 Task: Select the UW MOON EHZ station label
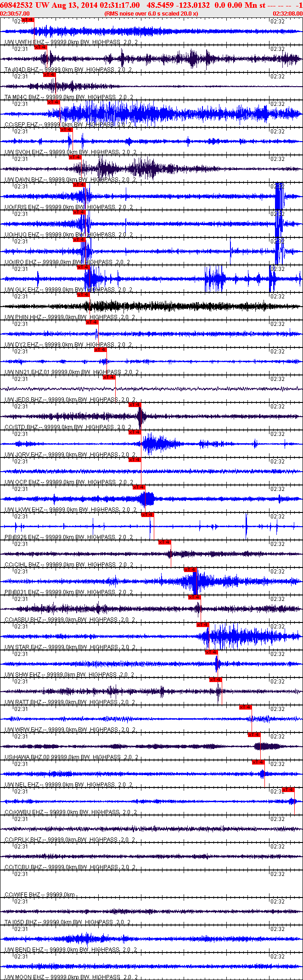[x=71, y=977]
